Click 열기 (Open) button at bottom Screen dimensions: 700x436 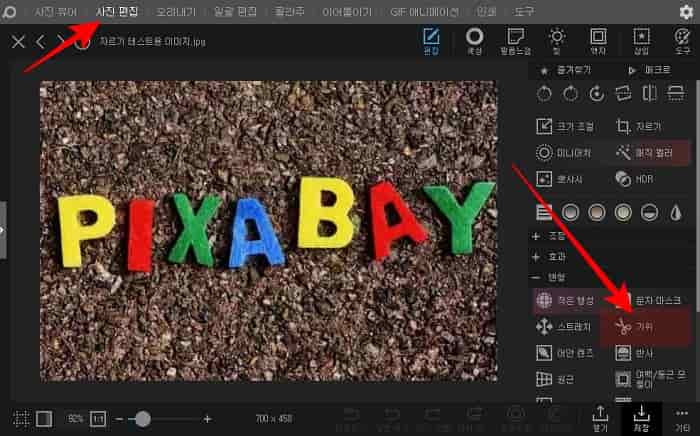[x=600, y=419]
